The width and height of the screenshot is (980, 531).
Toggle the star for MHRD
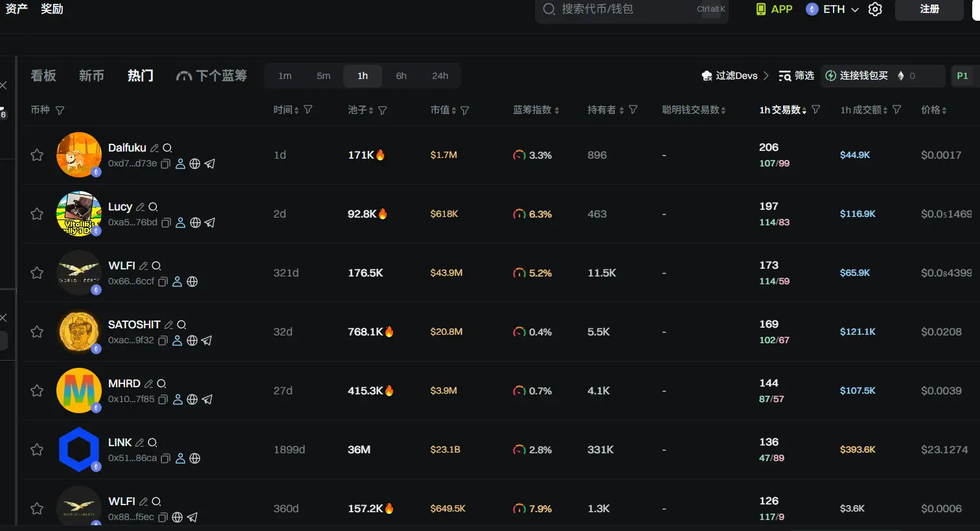pyautogui.click(x=37, y=390)
